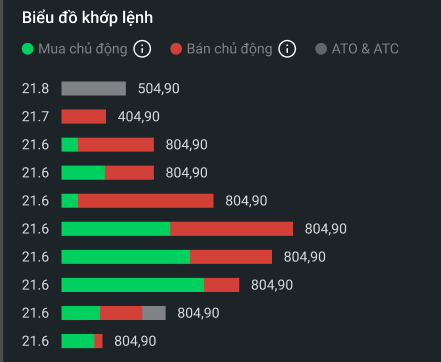Click gray segment of the three-color bar

pyautogui.click(x=154, y=313)
